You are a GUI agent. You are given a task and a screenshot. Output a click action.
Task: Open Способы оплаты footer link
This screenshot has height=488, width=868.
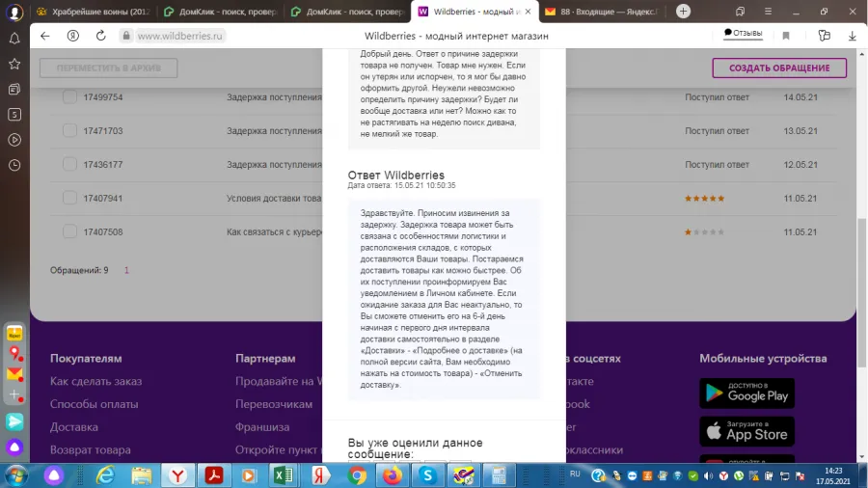click(x=95, y=404)
